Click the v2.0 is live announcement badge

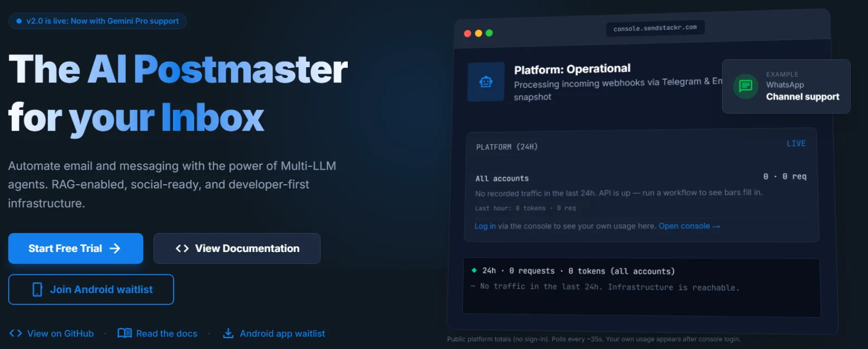(x=98, y=21)
